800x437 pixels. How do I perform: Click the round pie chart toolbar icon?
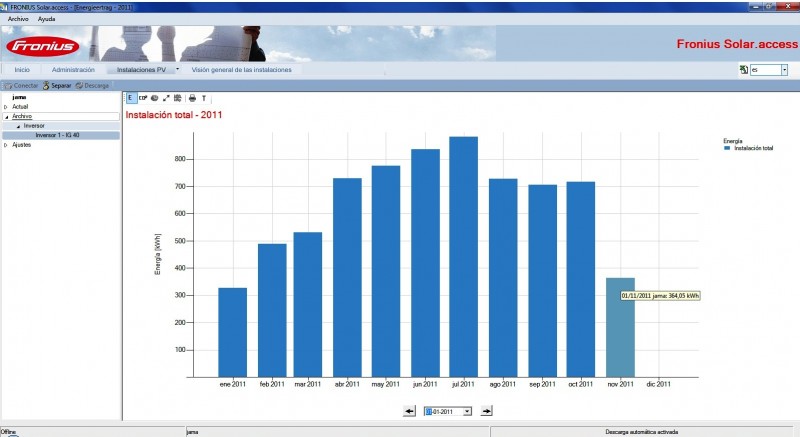coord(155,98)
